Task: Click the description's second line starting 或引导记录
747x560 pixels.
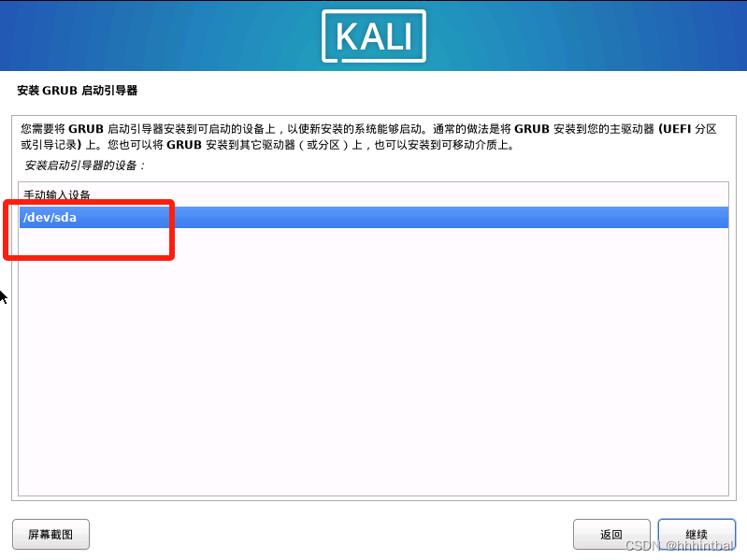Action: [x=267, y=145]
